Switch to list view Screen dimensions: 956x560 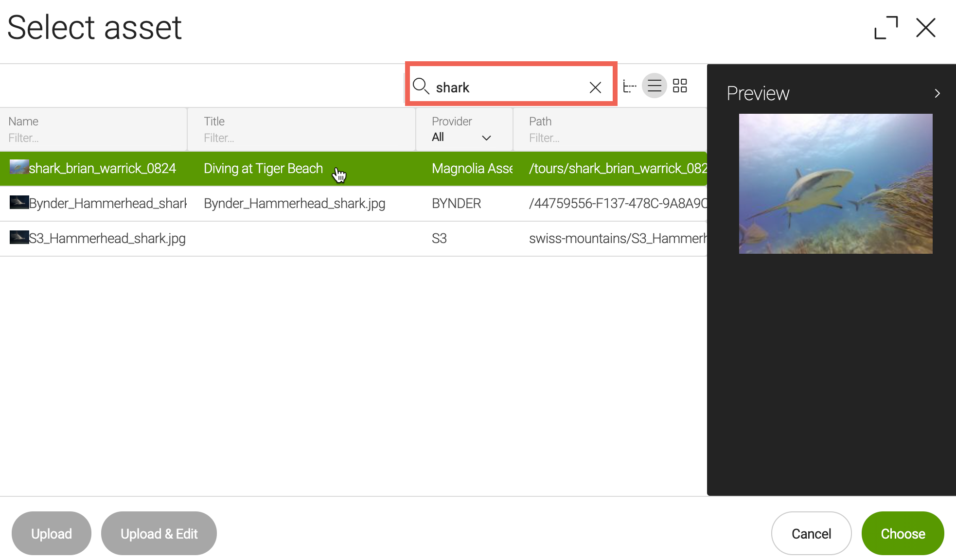tap(655, 86)
